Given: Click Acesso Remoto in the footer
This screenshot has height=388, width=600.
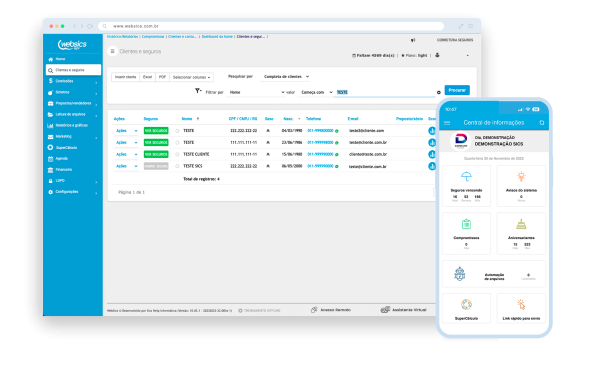Looking at the screenshot, I should tap(331, 310).
